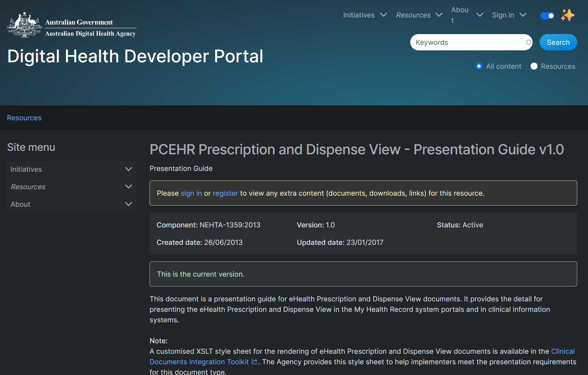
Task: Expand About chevron in Site menu
Action: [128, 204]
